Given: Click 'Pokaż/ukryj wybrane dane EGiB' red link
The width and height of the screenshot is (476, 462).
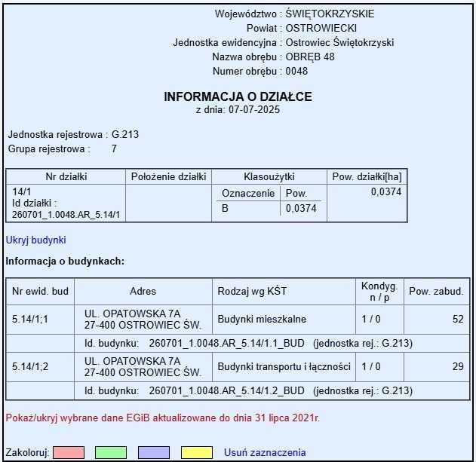Looking at the screenshot, I should pos(163,418).
